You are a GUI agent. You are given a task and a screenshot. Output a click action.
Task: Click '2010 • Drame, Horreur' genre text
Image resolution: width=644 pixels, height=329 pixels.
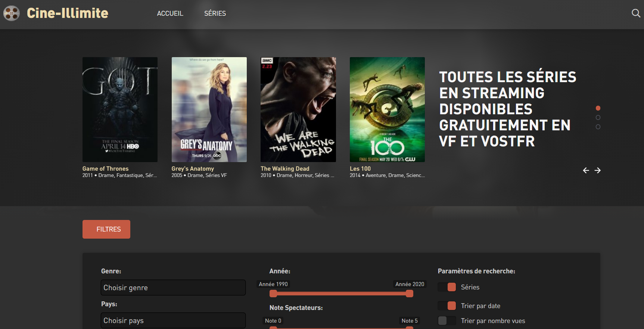tap(298, 176)
